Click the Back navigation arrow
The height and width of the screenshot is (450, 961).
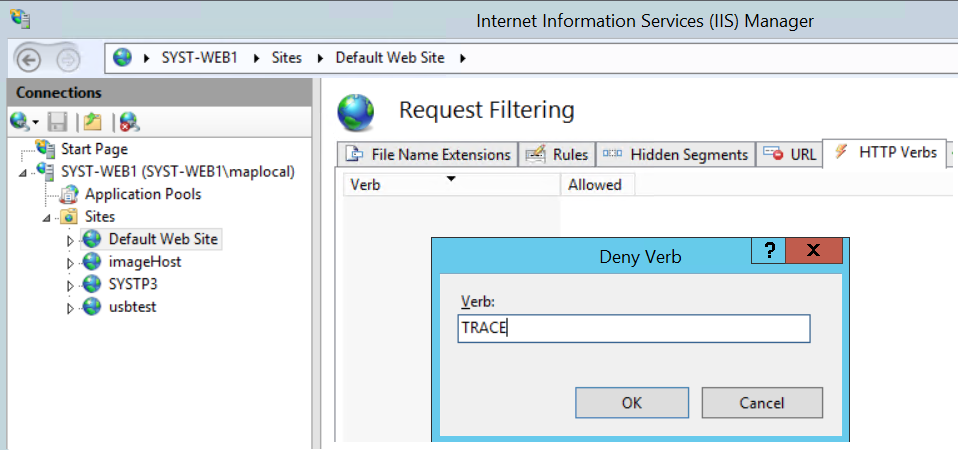[28, 59]
